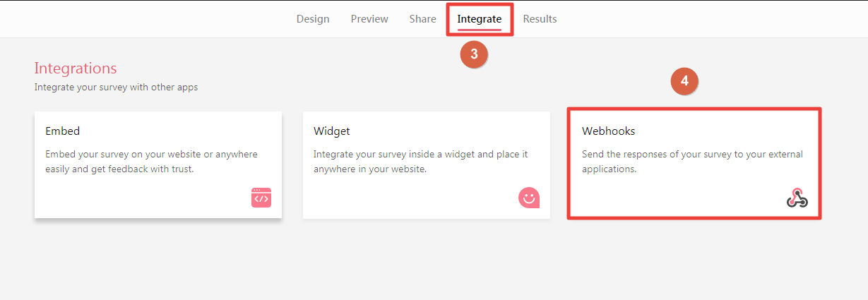Click the Widget smiley face icon
The height and width of the screenshot is (300, 868).
pos(529,198)
